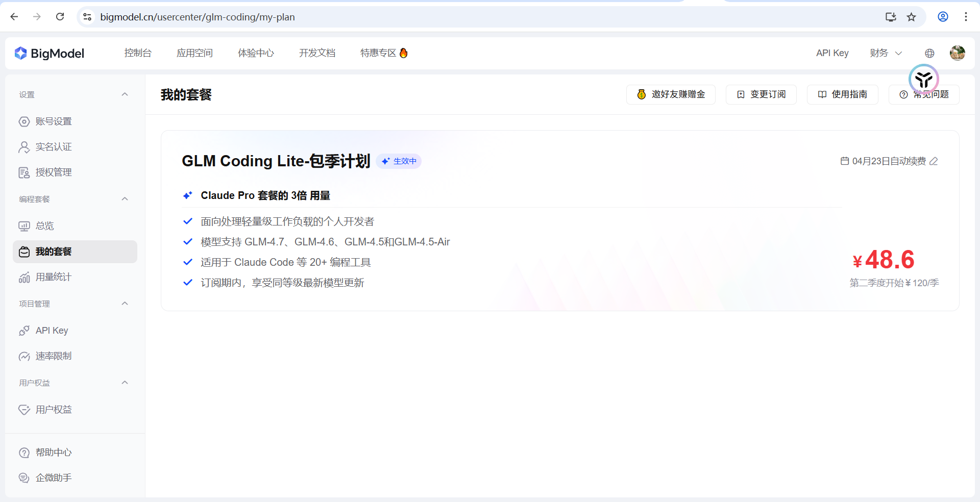Click the 变更订阅 button
980x502 pixels.
(x=761, y=94)
